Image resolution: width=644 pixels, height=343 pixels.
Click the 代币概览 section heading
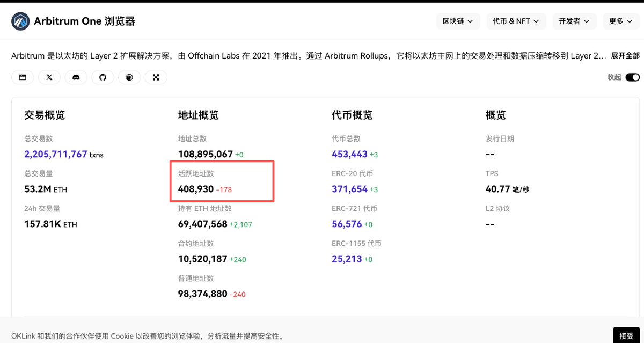[352, 115]
